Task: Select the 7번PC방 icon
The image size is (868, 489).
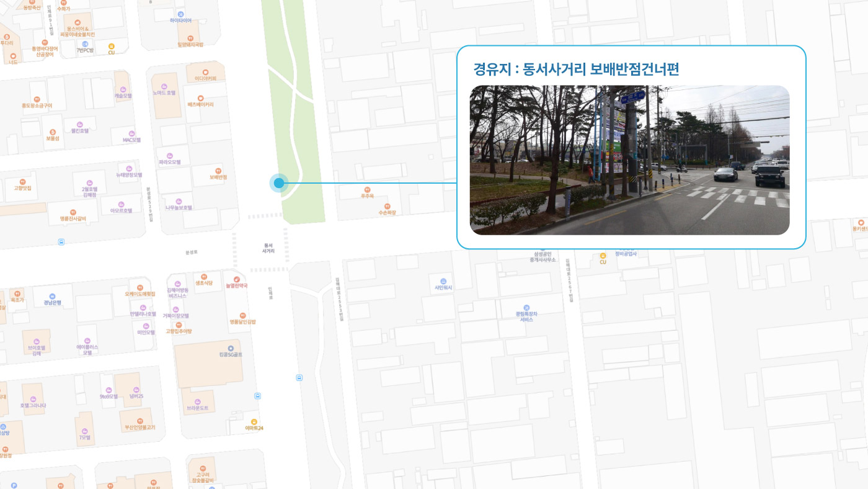Action: click(85, 43)
